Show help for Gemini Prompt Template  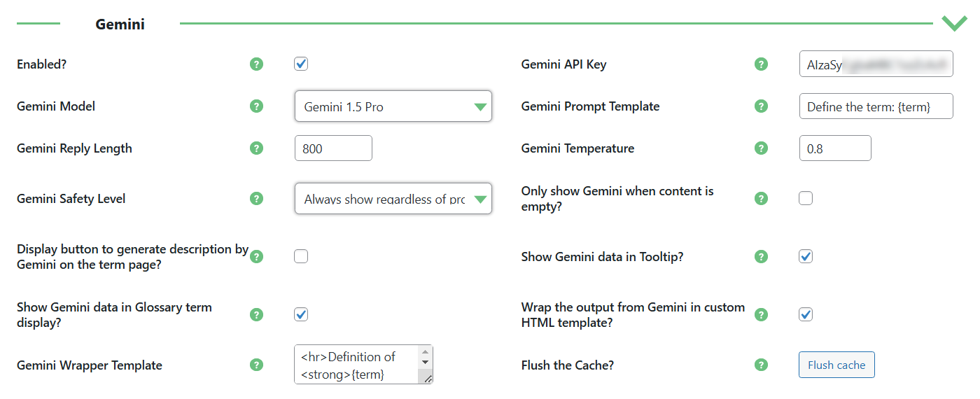(762, 106)
